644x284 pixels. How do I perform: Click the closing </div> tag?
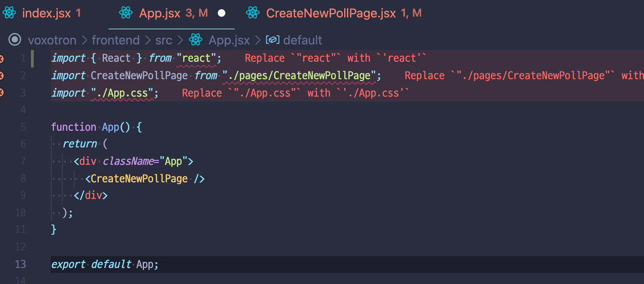point(91,195)
